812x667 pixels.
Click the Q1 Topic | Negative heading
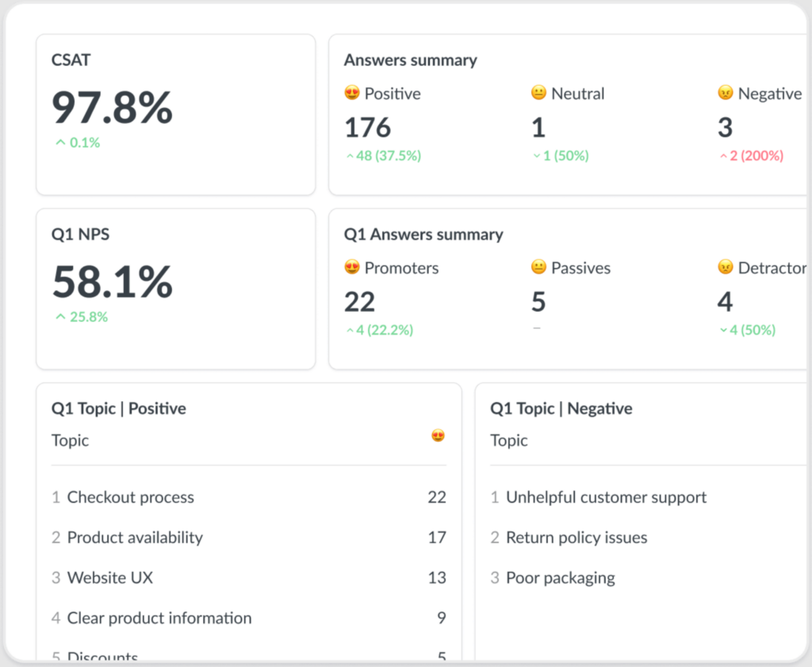tap(561, 409)
